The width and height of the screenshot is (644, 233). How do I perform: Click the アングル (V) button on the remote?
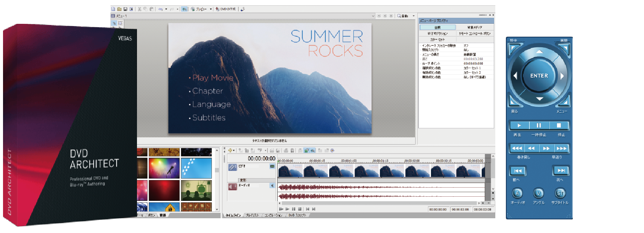(x=538, y=193)
